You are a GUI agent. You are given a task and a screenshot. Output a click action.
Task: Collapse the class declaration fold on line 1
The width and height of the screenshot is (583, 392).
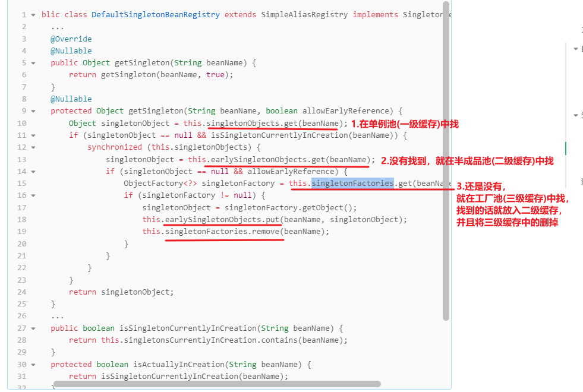[x=33, y=15]
